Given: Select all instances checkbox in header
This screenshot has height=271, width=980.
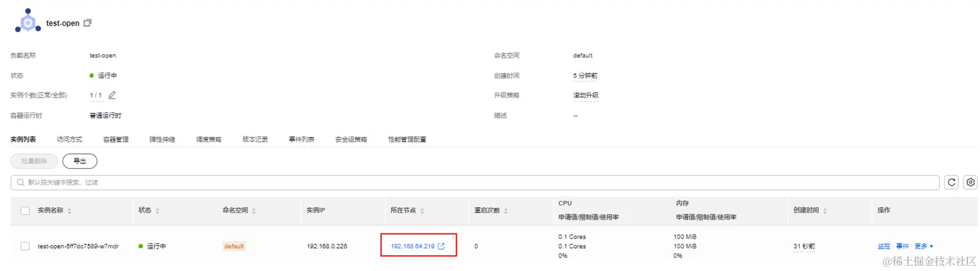Looking at the screenshot, I should pyautogui.click(x=25, y=211).
